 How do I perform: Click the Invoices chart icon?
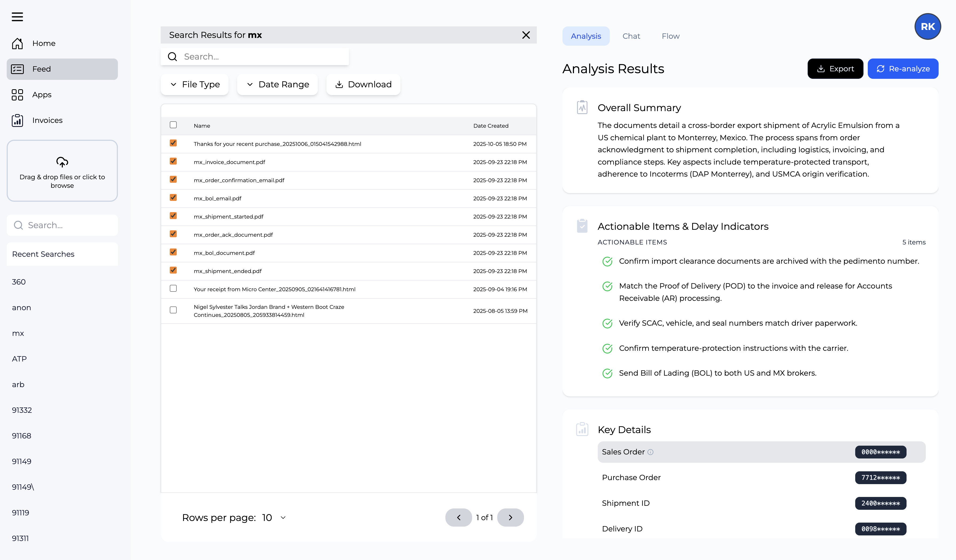[x=17, y=120]
